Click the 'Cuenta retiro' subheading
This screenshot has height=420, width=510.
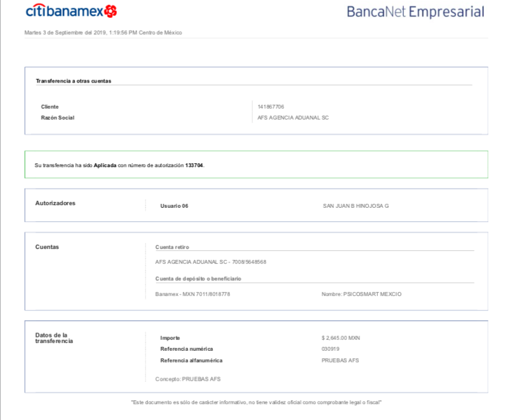click(172, 247)
